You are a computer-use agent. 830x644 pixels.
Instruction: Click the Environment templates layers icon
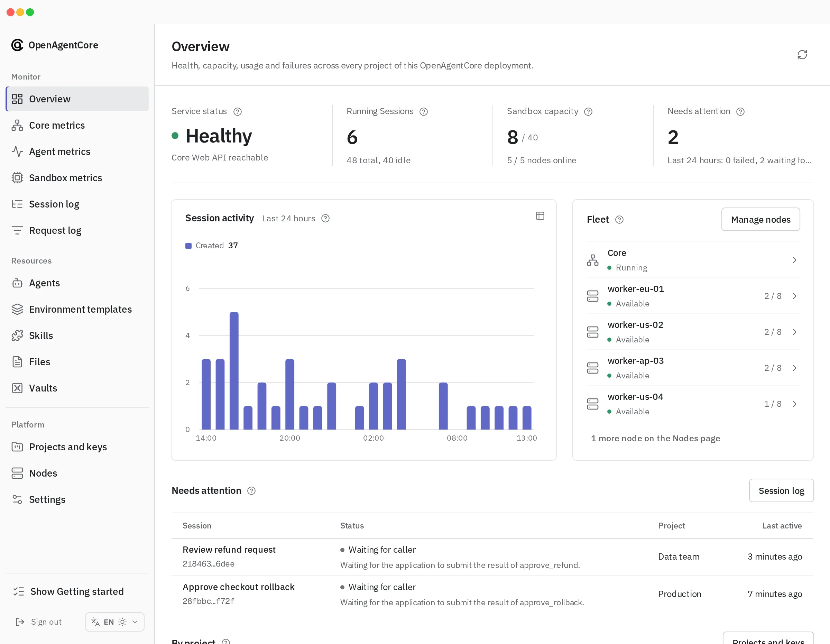click(x=17, y=309)
